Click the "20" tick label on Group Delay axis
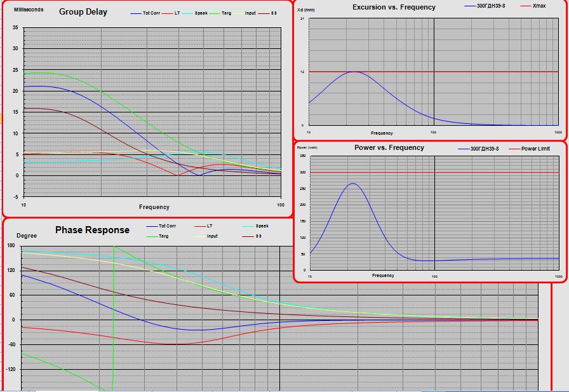This screenshot has width=569, height=392. tap(15, 91)
